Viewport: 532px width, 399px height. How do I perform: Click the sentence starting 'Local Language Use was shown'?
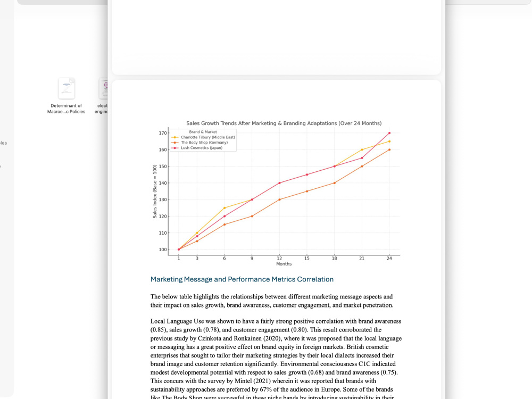[276, 326]
